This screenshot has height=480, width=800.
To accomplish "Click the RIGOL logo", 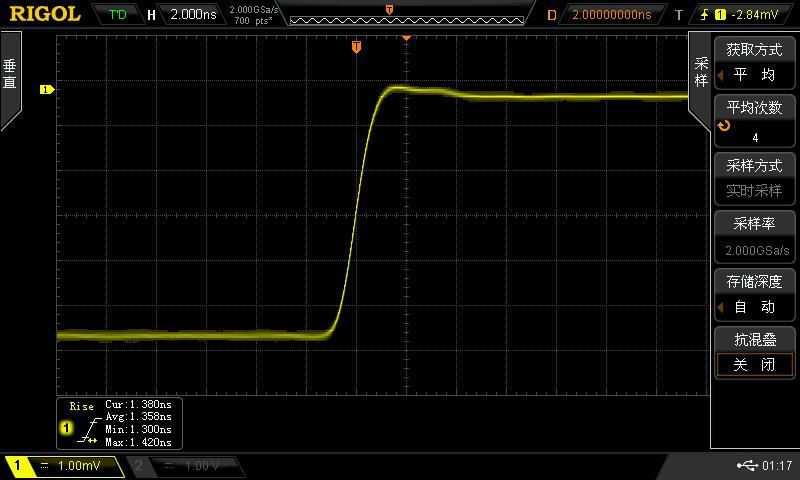I will 44,14.
